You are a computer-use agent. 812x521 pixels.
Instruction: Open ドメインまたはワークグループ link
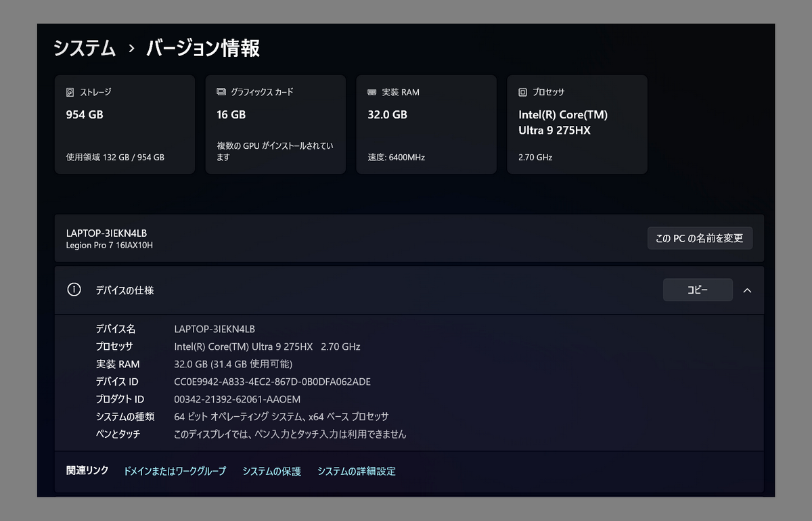pos(175,471)
